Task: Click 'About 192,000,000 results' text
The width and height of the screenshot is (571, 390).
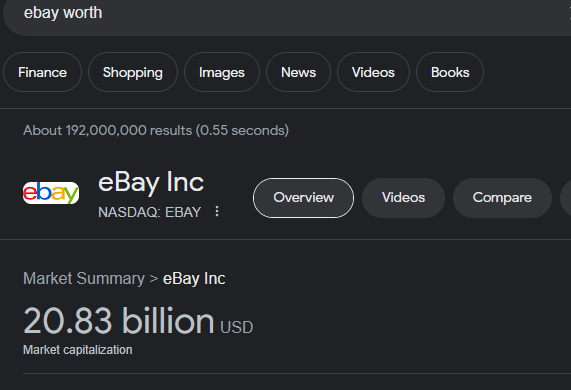Action: (107, 130)
